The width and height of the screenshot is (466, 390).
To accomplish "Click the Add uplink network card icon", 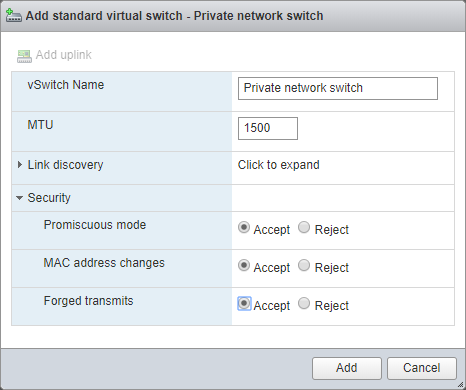I will [x=24, y=56].
